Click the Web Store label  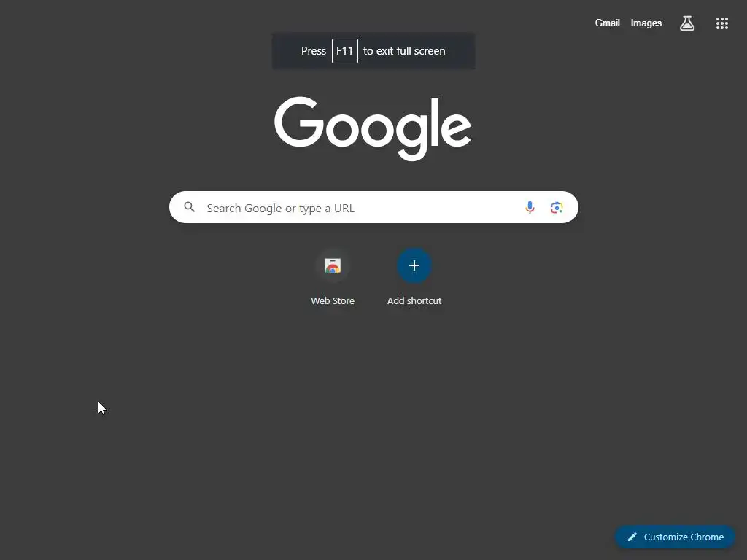tap(333, 301)
